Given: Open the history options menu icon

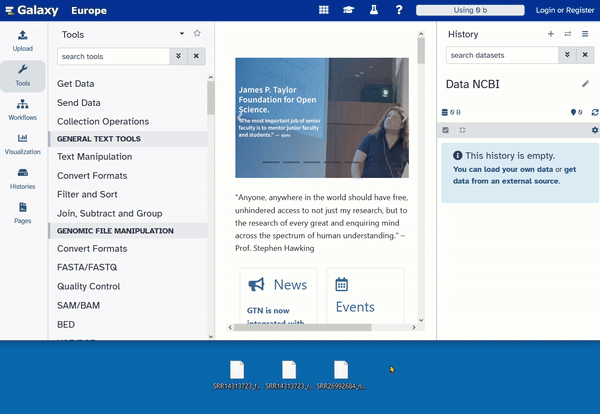Looking at the screenshot, I should pyautogui.click(x=585, y=34).
